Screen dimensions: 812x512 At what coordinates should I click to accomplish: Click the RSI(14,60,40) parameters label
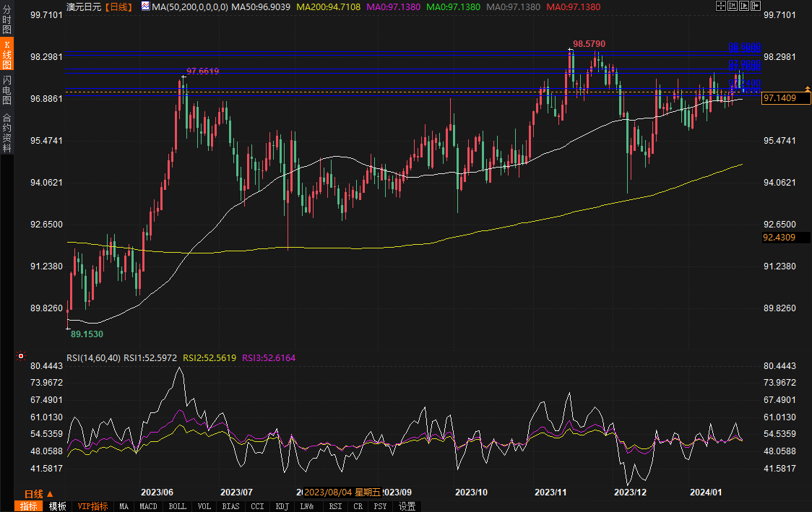(x=94, y=357)
